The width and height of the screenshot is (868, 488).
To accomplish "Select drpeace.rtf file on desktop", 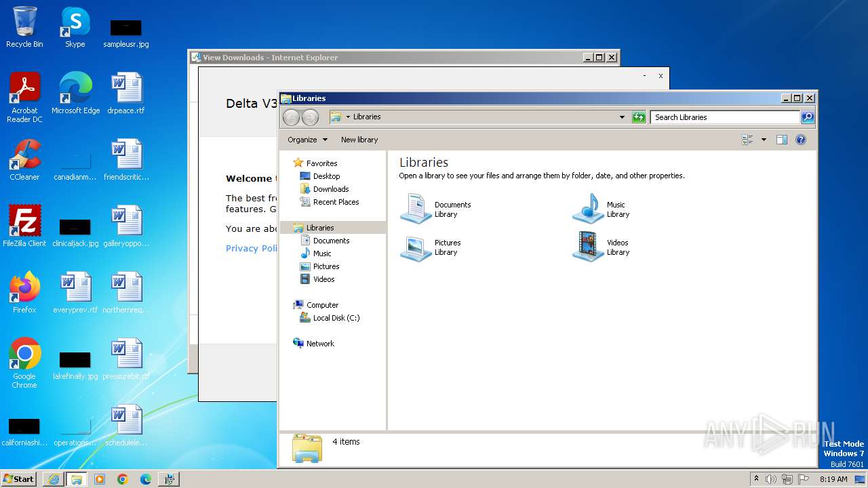I will (126, 94).
